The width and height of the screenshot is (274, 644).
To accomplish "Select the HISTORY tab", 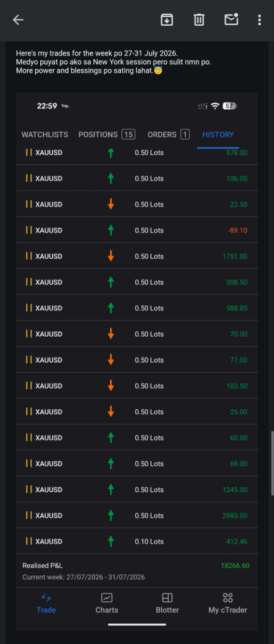I will (218, 135).
